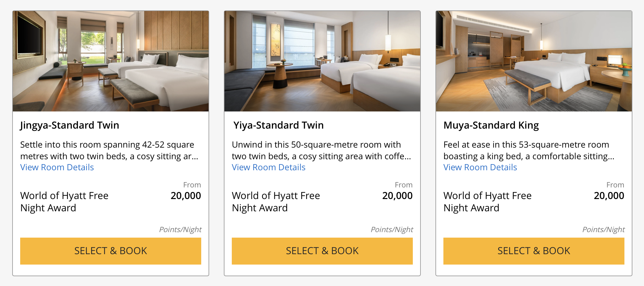Click World of Hyatt Free Night Award on Jingya card
This screenshot has width=644, height=286.
click(64, 202)
